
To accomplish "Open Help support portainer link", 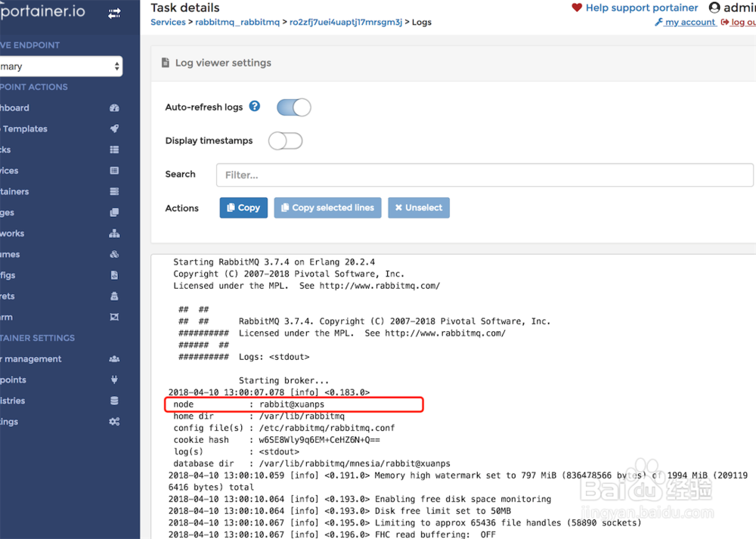I will [x=642, y=8].
